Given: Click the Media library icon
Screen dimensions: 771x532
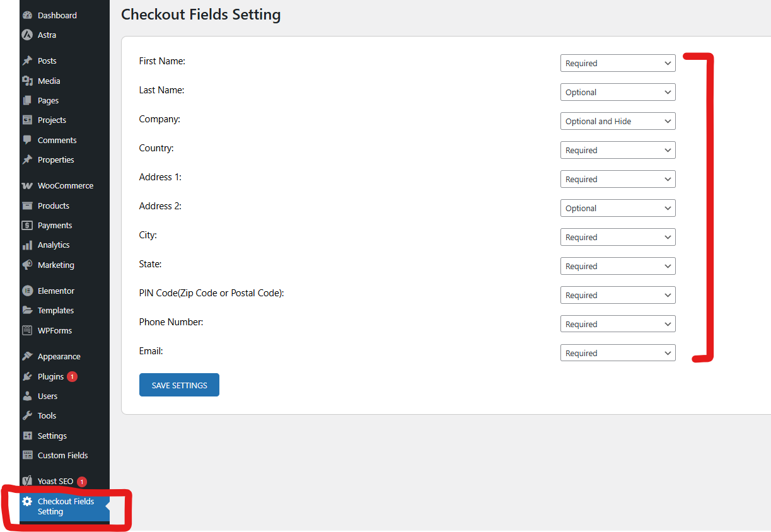Looking at the screenshot, I should point(27,81).
